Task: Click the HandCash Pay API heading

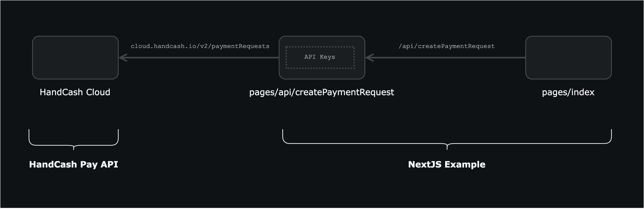Action: point(73,164)
